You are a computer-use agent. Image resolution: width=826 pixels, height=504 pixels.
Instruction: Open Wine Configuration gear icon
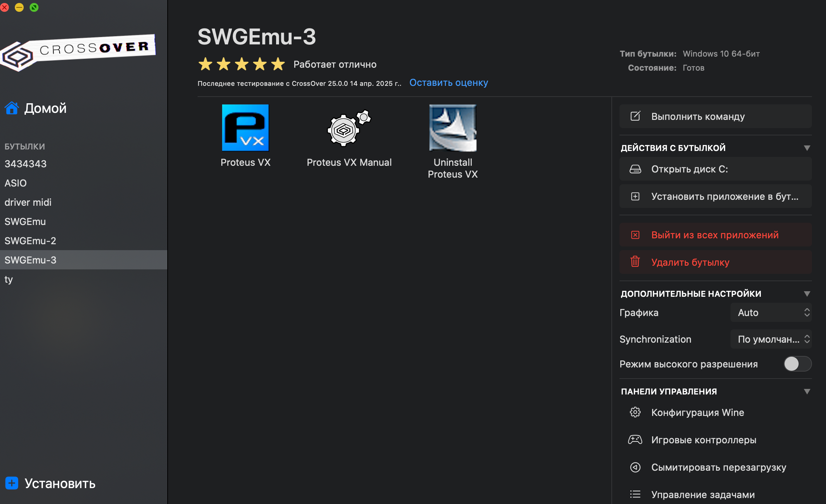point(635,412)
